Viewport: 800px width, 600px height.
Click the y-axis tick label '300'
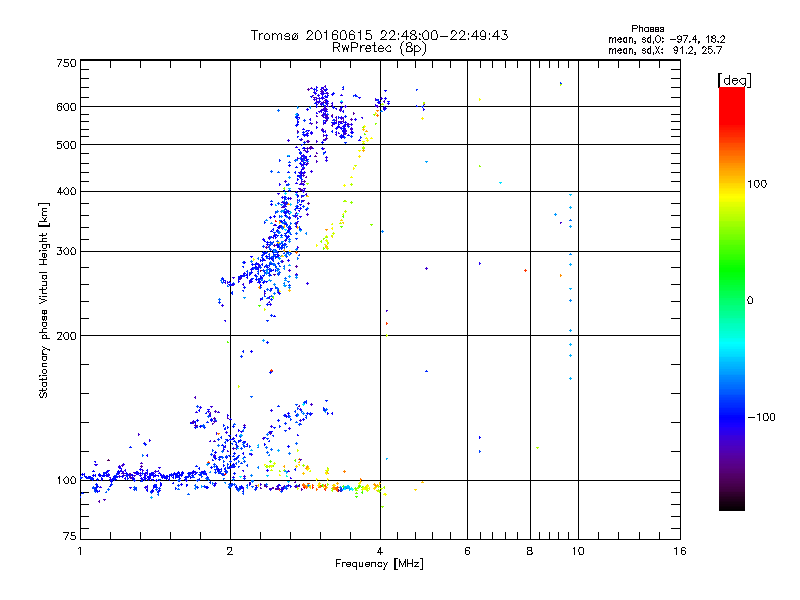(x=67, y=252)
